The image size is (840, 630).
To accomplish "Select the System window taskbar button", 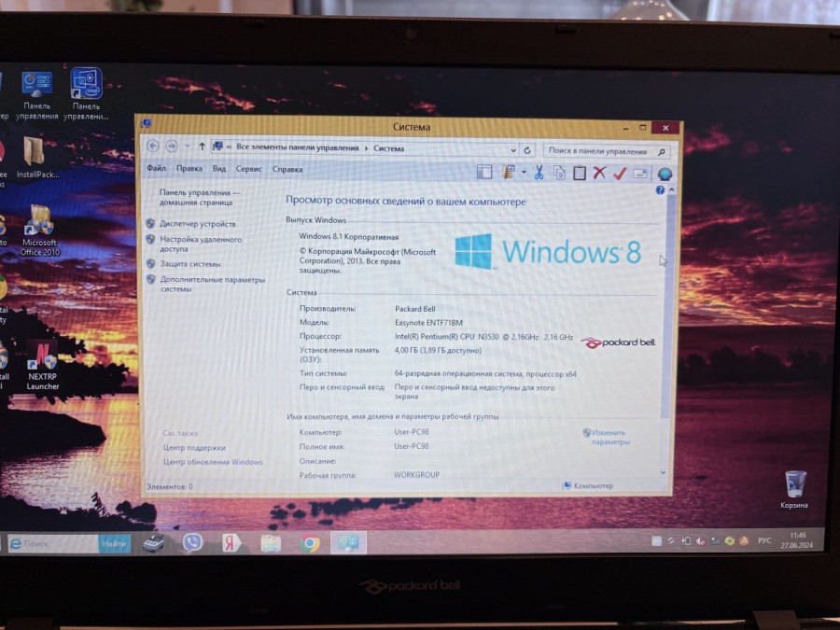I will (x=348, y=542).
